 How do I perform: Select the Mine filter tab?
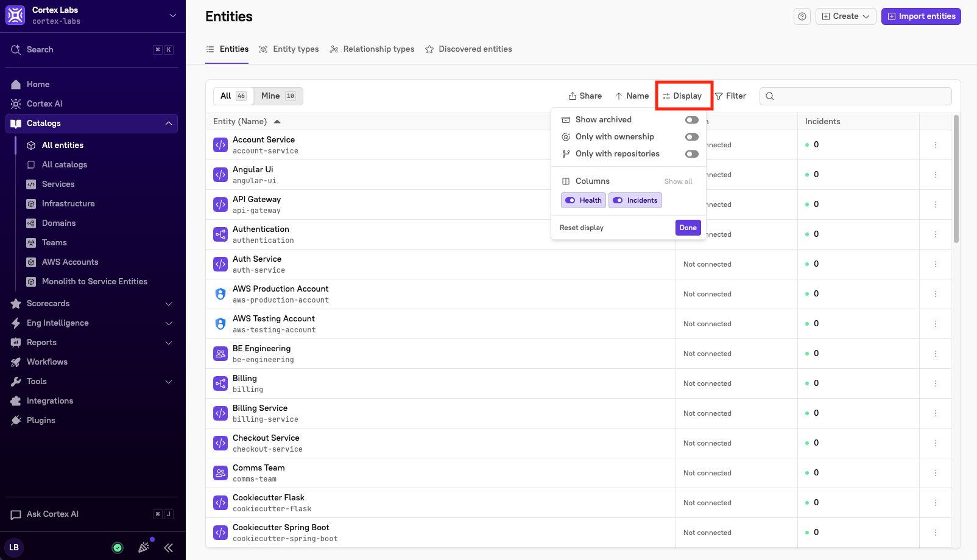pyautogui.click(x=278, y=96)
